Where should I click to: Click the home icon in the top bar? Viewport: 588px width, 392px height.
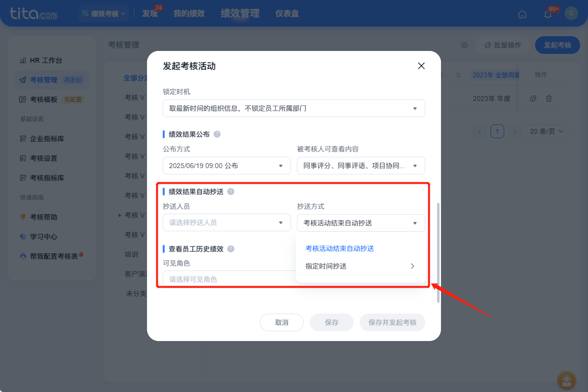pos(522,14)
